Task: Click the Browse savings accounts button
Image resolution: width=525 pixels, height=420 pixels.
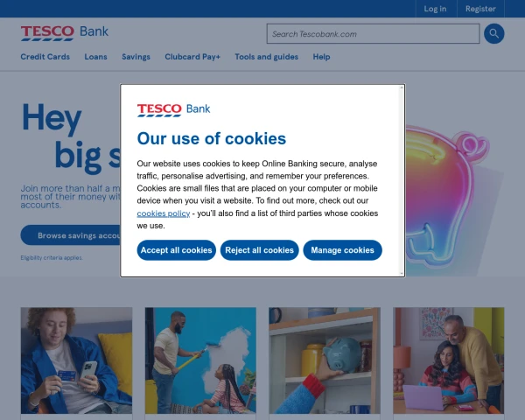Action: pos(71,235)
